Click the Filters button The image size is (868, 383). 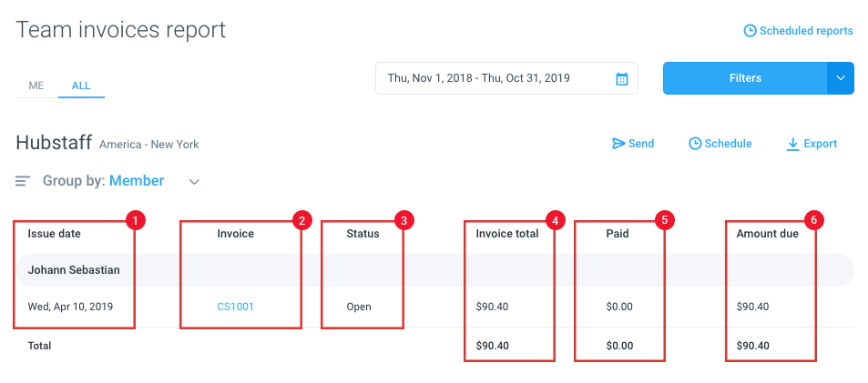745,78
